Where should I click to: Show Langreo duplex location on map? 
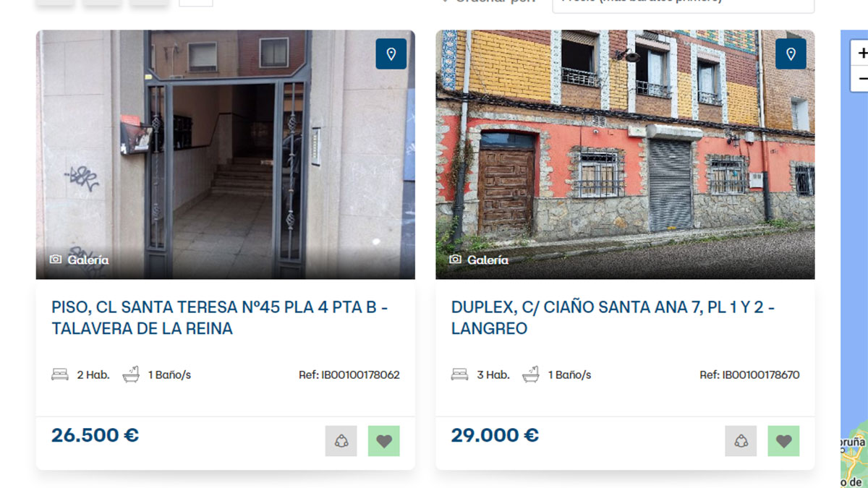(791, 54)
